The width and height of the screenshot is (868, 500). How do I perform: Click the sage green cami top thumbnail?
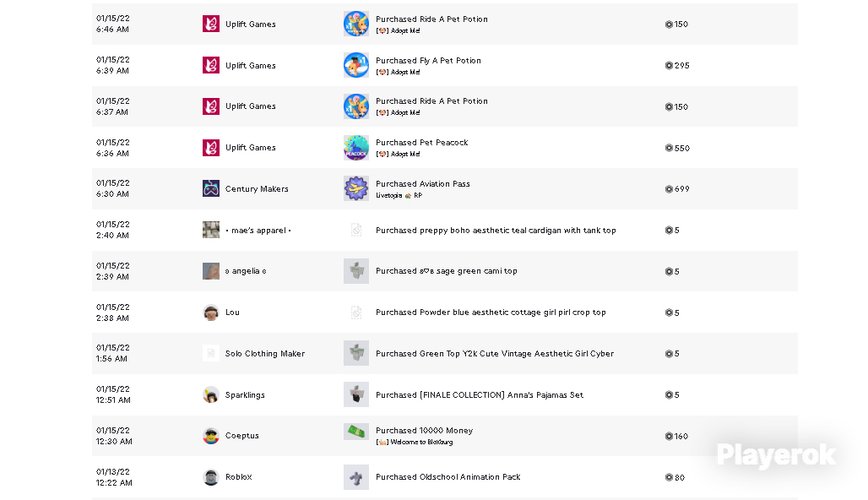point(356,271)
